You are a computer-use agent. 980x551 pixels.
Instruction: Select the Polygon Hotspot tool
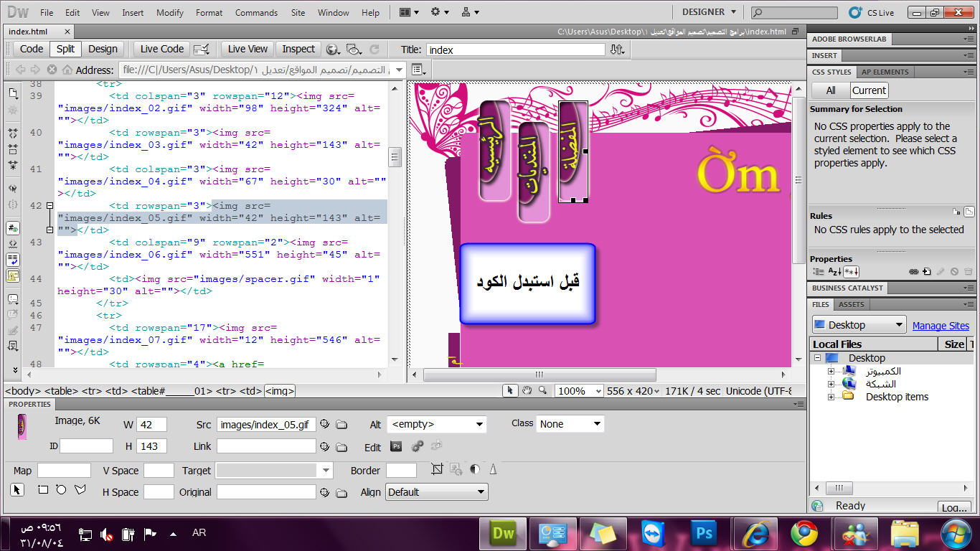click(x=80, y=490)
